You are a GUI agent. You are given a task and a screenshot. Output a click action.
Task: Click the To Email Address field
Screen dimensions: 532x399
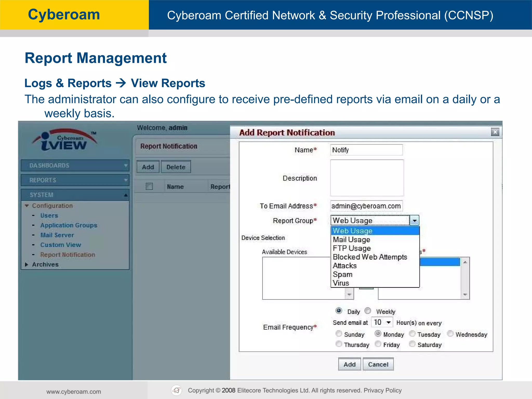click(x=366, y=206)
